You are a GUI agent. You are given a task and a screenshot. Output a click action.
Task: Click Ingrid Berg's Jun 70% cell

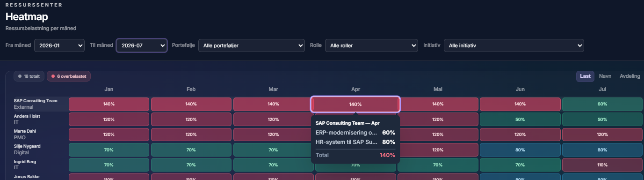click(520, 165)
